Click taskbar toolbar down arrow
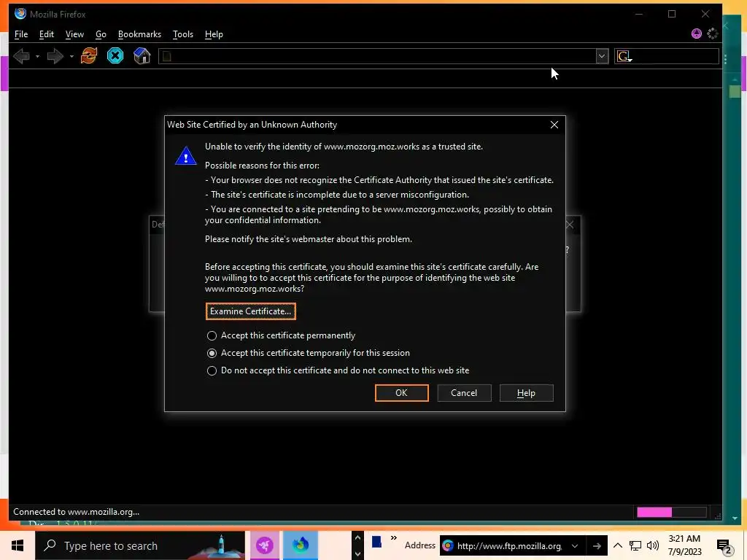This screenshot has width=747, height=560. pyautogui.click(x=357, y=554)
